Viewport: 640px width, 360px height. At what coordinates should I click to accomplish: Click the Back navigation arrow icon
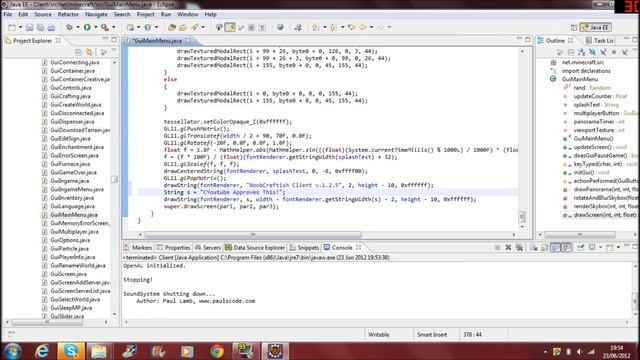point(363,27)
